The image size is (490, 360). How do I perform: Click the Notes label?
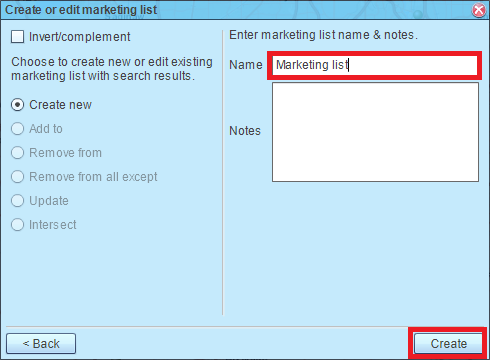point(245,131)
